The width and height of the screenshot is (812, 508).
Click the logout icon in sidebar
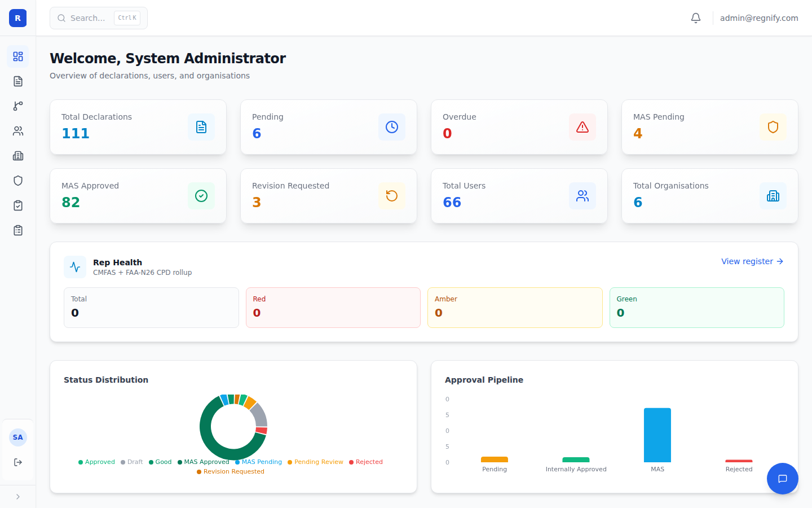(x=18, y=462)
